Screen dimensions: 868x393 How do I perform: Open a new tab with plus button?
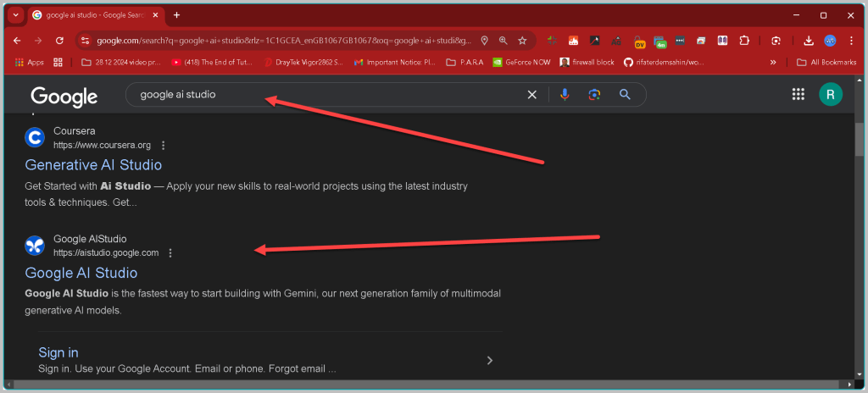176,15
